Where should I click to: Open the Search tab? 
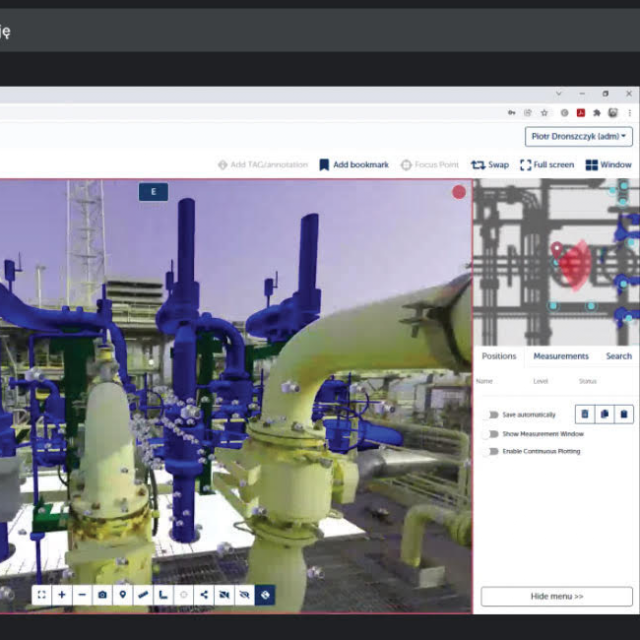tap(618, 356)
